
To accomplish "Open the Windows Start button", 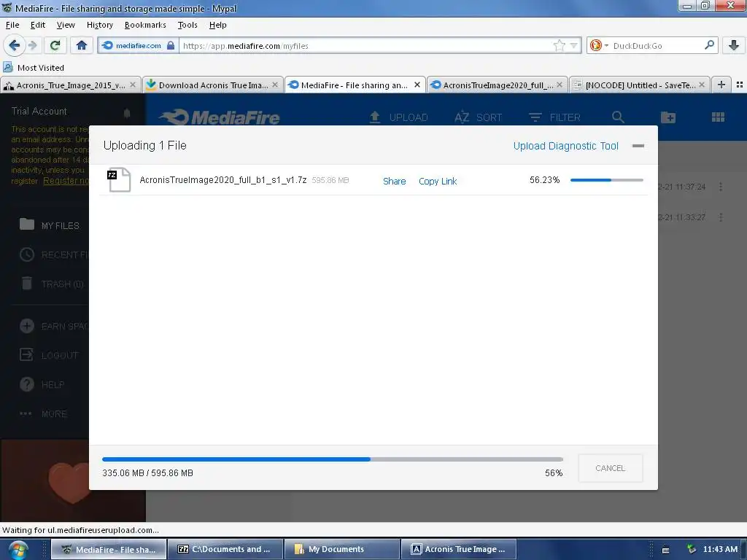I will (18, 550).
